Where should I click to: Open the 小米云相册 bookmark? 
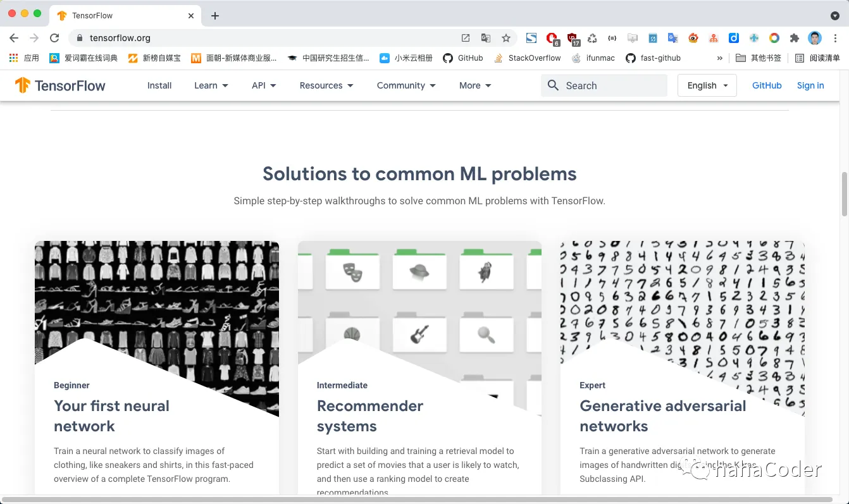click(x=406, y=58)
